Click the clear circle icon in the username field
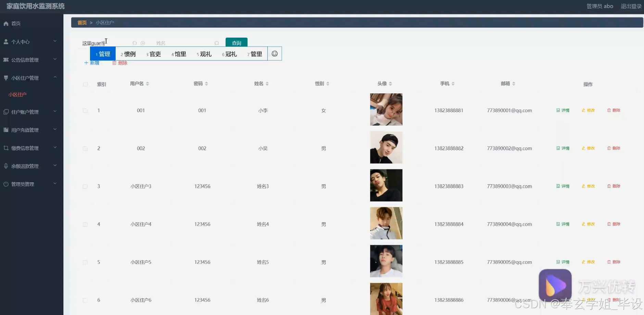 point(143,43)
